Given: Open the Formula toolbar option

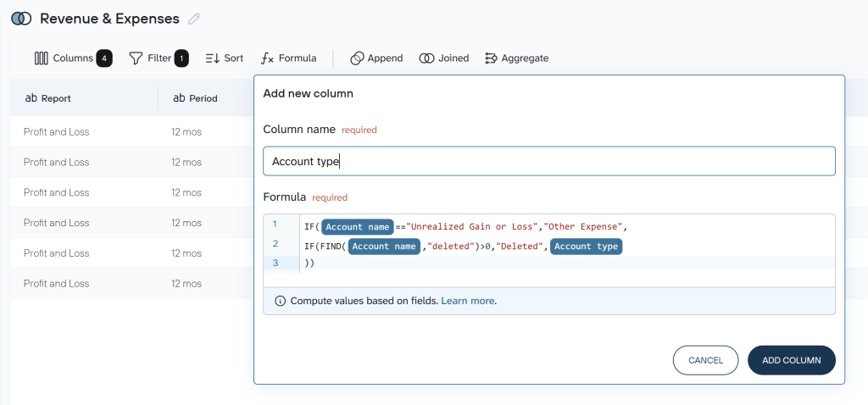Looking at the screenshot, I should click(288, 58).
